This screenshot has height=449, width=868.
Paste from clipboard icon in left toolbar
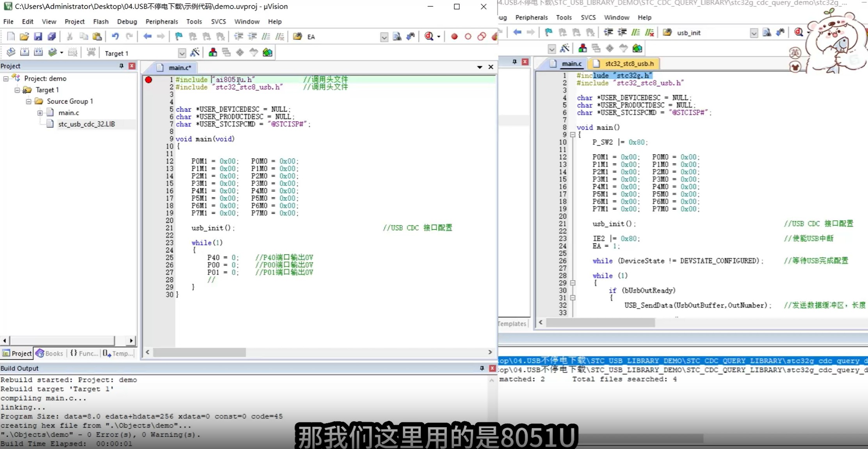(x=97, y=36)
